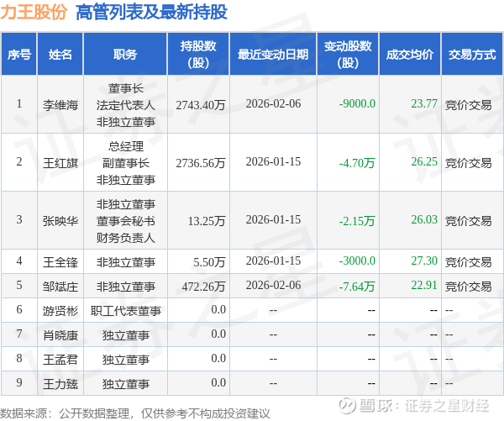Click the -9000.0 share change value
This screenshot has height=421, width=504.
click(x=357, y=104)
